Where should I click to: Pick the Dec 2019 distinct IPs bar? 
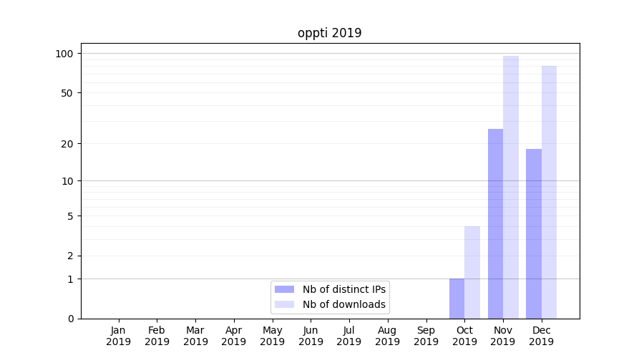coord(534,233)
